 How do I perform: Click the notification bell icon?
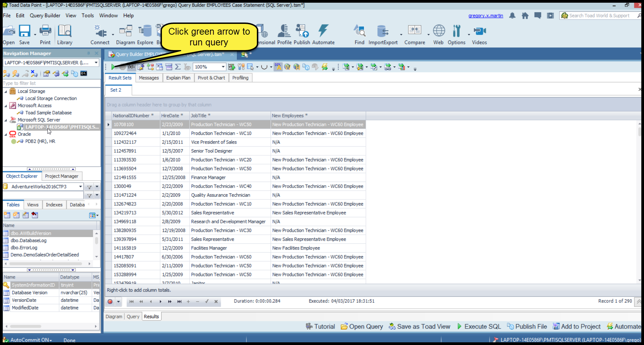point(512,15)
